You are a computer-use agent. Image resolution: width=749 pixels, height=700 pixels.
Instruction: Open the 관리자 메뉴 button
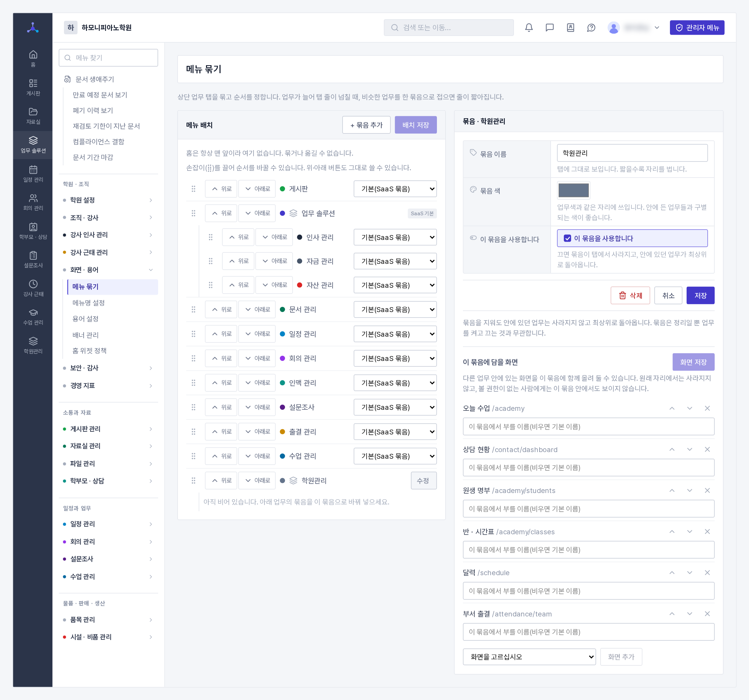coord(697,27)
